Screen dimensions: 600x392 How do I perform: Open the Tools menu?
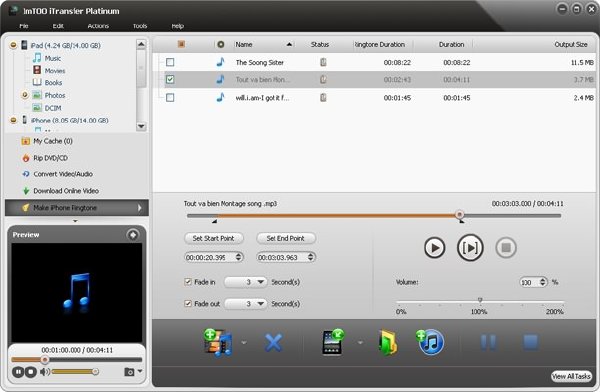[140, 26]
